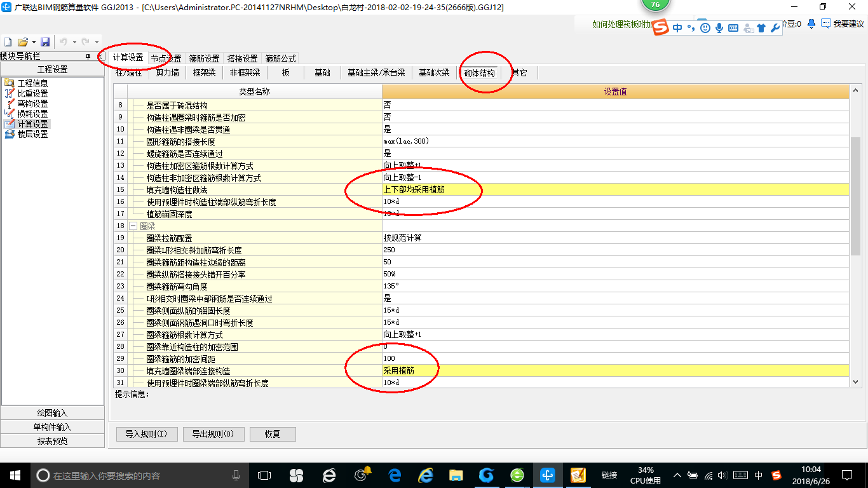Switch to the 节点设置 tab
Viewport: 868px width, 488px height.
pos(166,58)
